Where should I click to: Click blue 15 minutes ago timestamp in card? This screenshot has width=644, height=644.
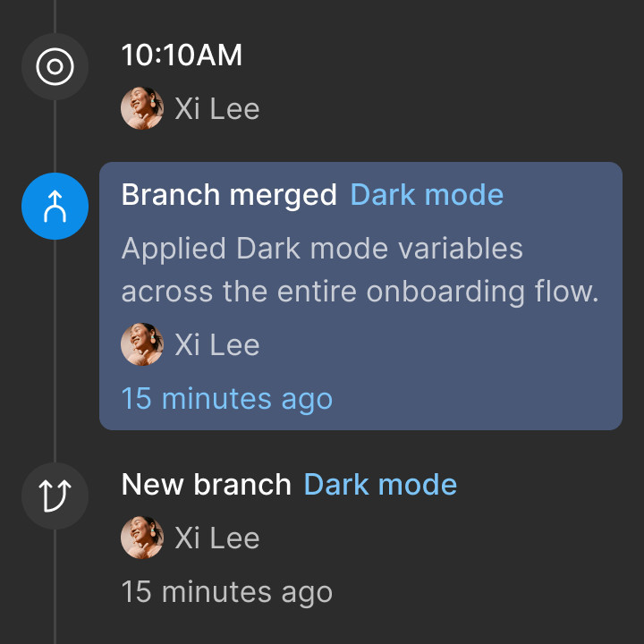(227, 399)
